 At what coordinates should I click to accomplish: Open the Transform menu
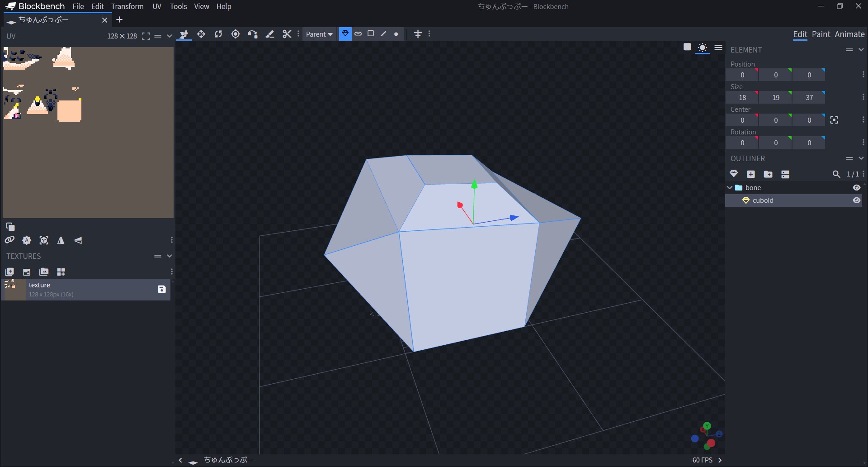pyautogui.click(x=127, y=6)
